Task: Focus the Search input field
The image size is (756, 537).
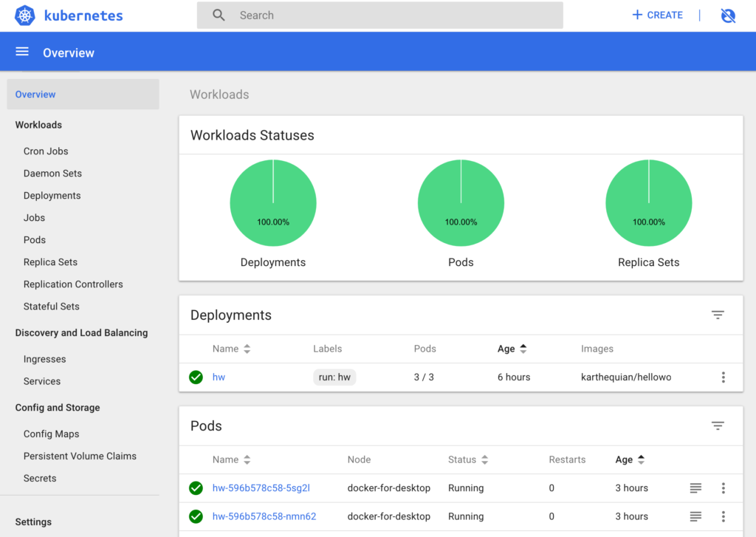Action: (380, 16)
